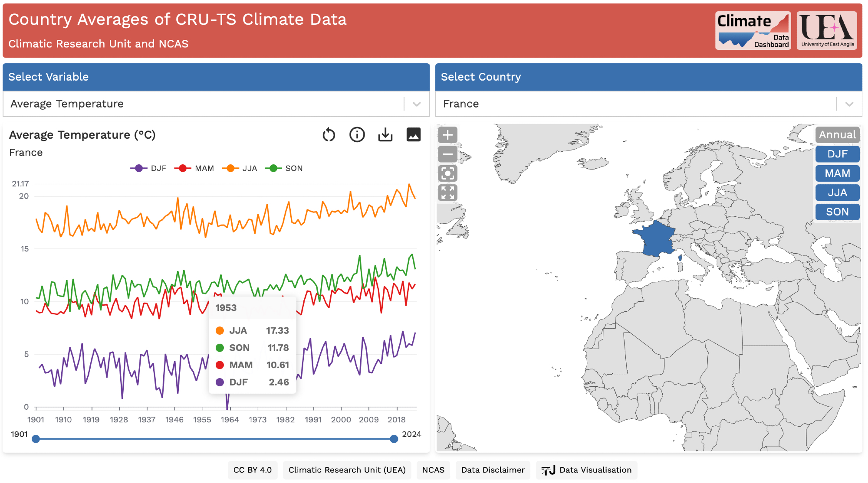
Task: Click the reset chart icon
Action: click(329, 135)
